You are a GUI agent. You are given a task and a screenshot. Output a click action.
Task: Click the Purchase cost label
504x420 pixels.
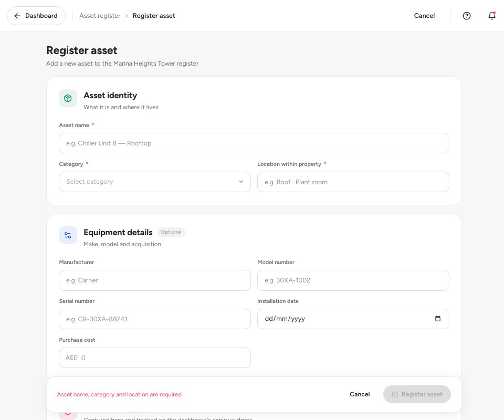coord(77,340)
